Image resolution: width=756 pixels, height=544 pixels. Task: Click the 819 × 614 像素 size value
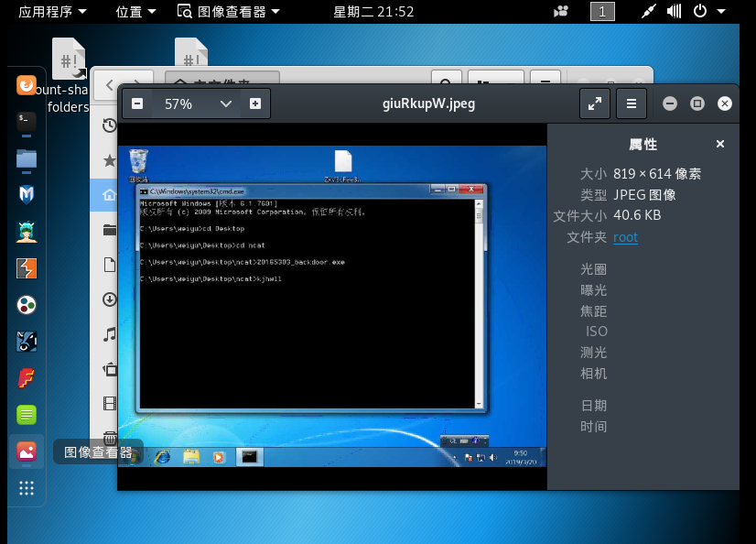pos(657,174)
